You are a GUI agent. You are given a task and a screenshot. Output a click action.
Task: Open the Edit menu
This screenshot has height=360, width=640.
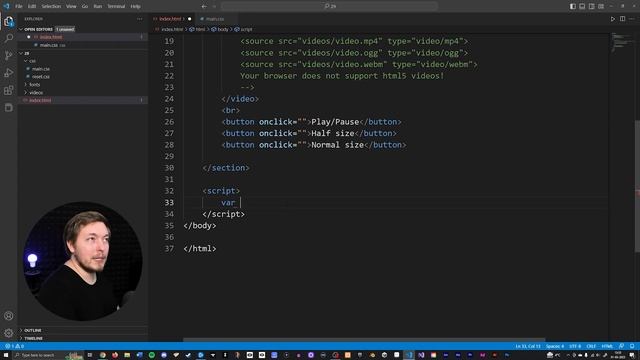[32, 6]
